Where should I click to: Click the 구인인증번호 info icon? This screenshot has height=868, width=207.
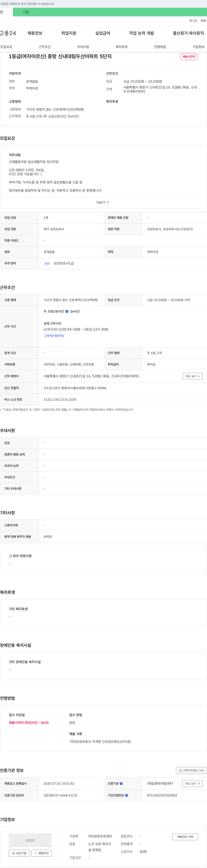(x=126, y=796)
